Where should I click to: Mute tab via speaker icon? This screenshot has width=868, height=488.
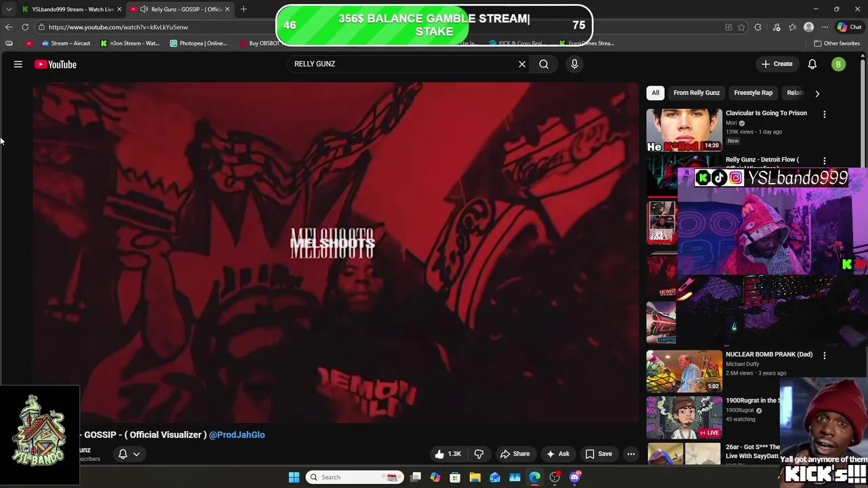[x=144, y=9]
